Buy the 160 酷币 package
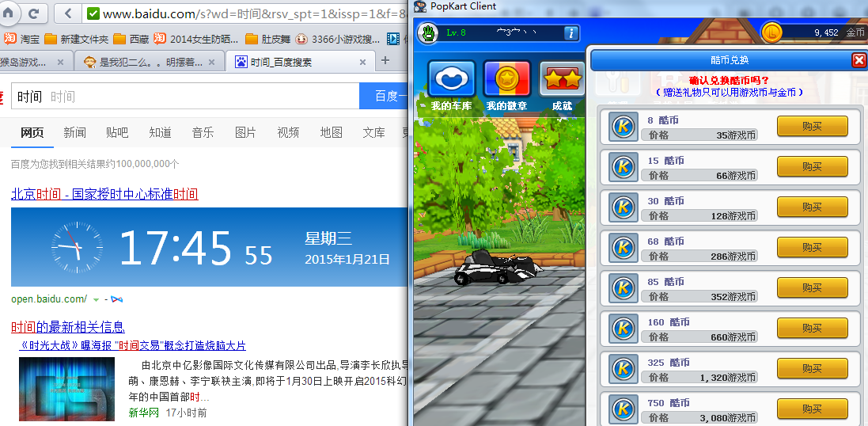Screen dimensions: 868x426 click(x=812, y=329)
